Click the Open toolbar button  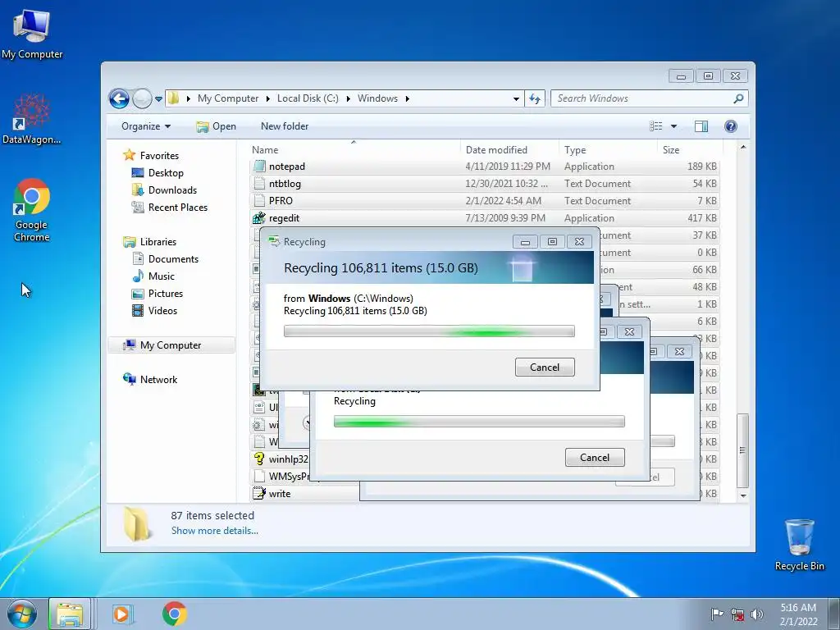[x=216, y=126]
